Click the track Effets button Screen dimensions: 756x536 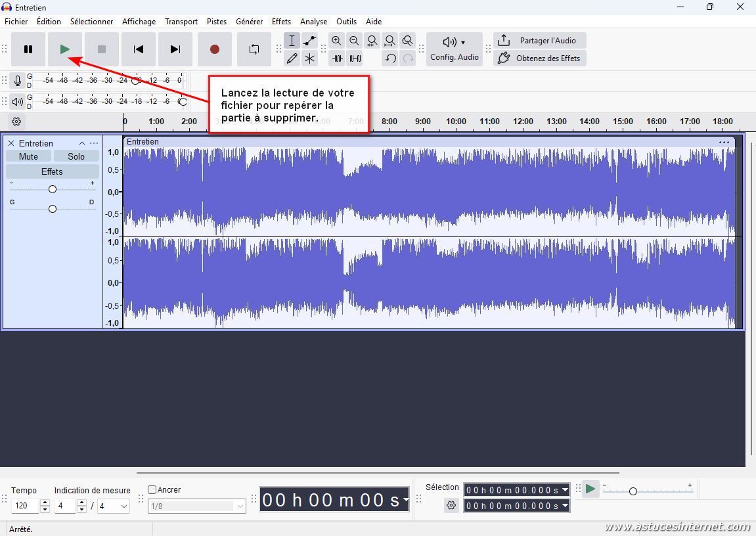(x=52, y=171)
